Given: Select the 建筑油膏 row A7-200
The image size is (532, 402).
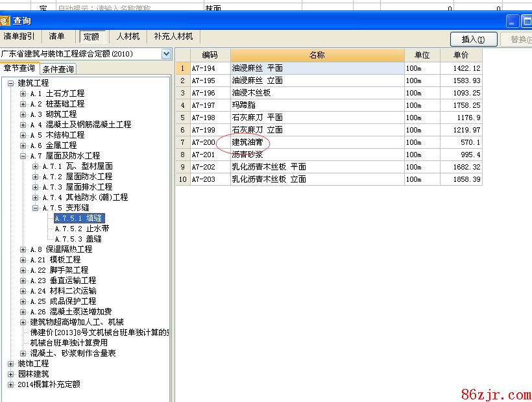Looking at the screenshot, I should (248, 142).
